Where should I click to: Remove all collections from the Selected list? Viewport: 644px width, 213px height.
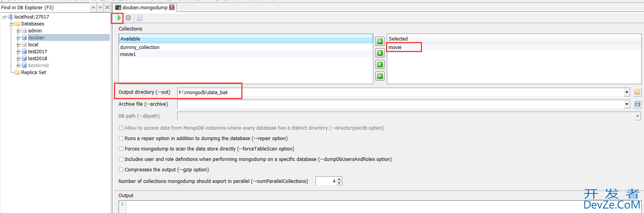click(x=380, y=76)
